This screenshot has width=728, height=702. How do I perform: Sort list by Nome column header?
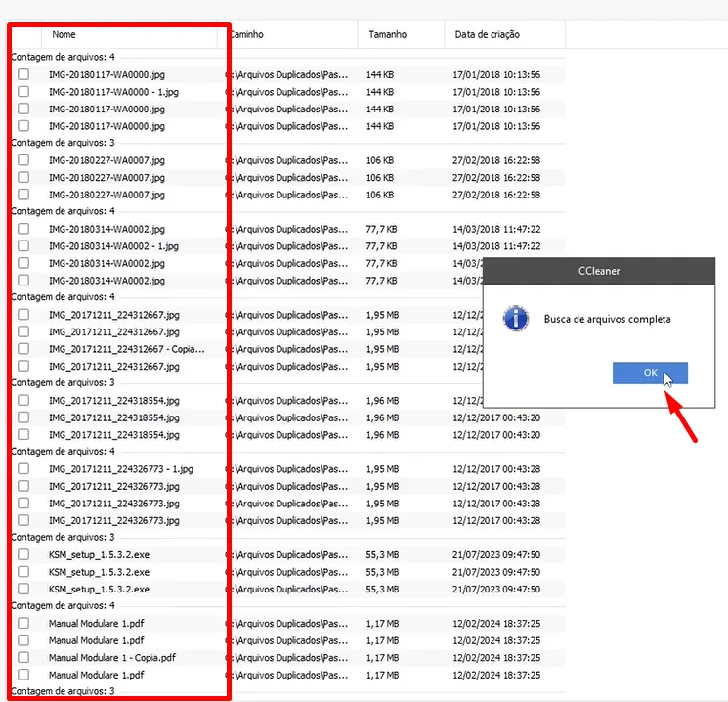[x=64, y=34]
